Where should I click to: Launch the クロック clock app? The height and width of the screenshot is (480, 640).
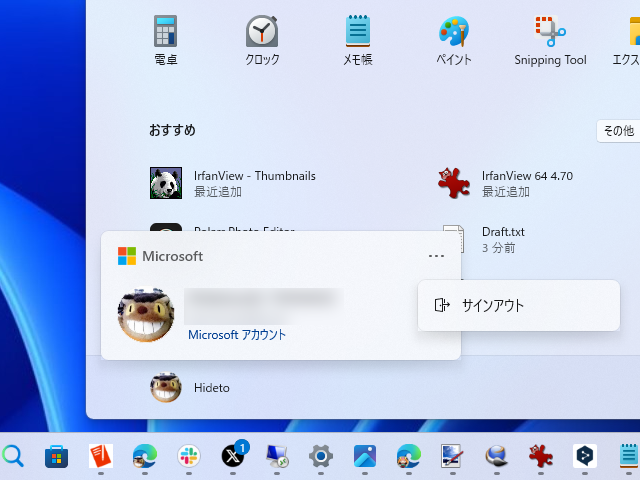tap(262, 40)
